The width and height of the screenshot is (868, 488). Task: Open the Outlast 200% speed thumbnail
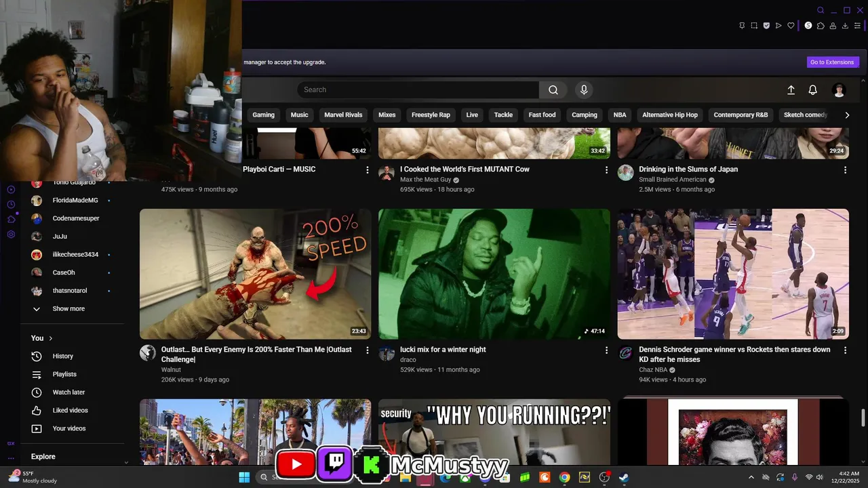point(255,274)
